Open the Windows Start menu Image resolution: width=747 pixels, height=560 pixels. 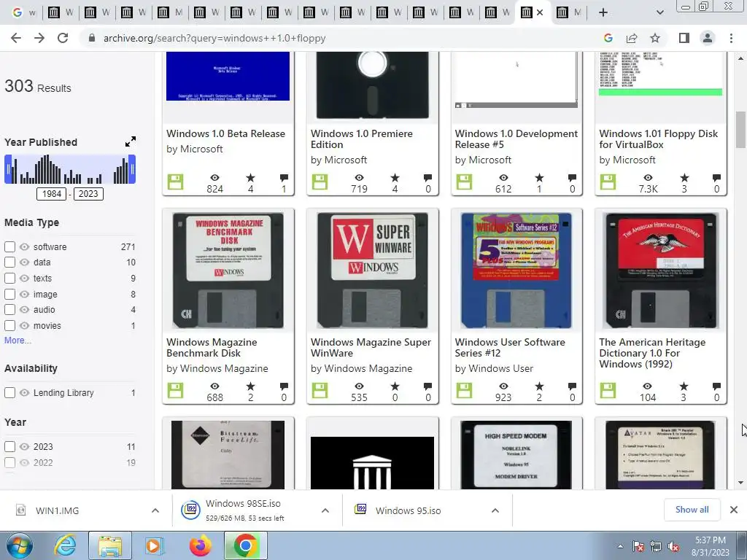(x=20, y=545)
